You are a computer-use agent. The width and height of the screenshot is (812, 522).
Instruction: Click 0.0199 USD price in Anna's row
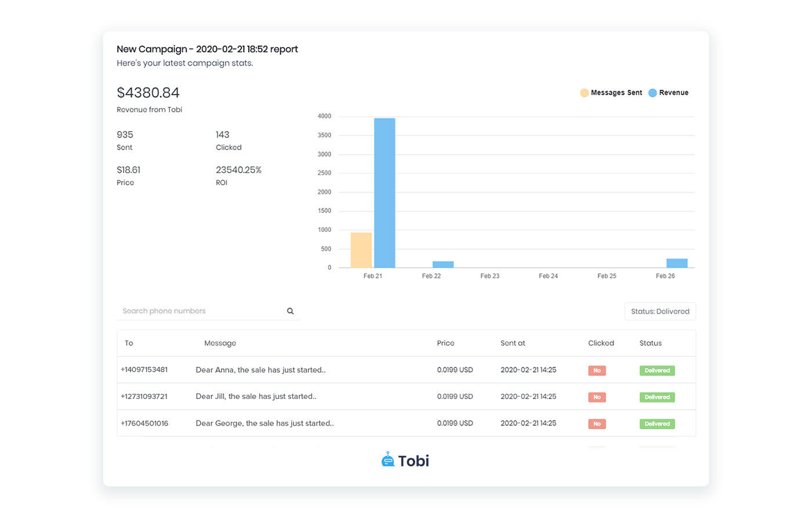coord(455,370)
